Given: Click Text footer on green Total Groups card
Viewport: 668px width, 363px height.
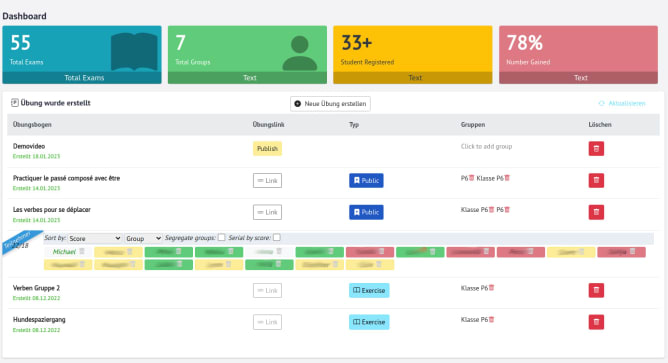Looking at the screenshot, I should (247, 78).
